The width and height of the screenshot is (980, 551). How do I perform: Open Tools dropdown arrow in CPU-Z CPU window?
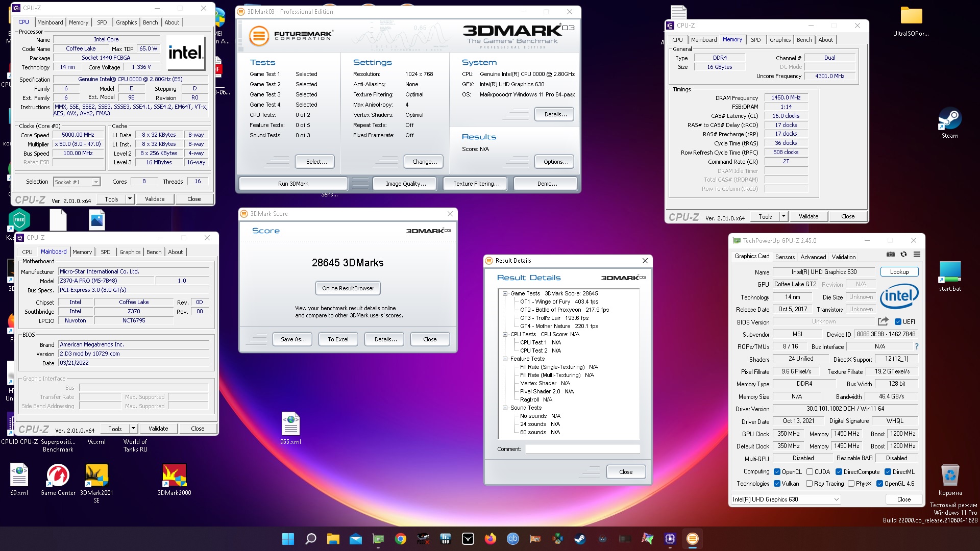click(130, 199)
